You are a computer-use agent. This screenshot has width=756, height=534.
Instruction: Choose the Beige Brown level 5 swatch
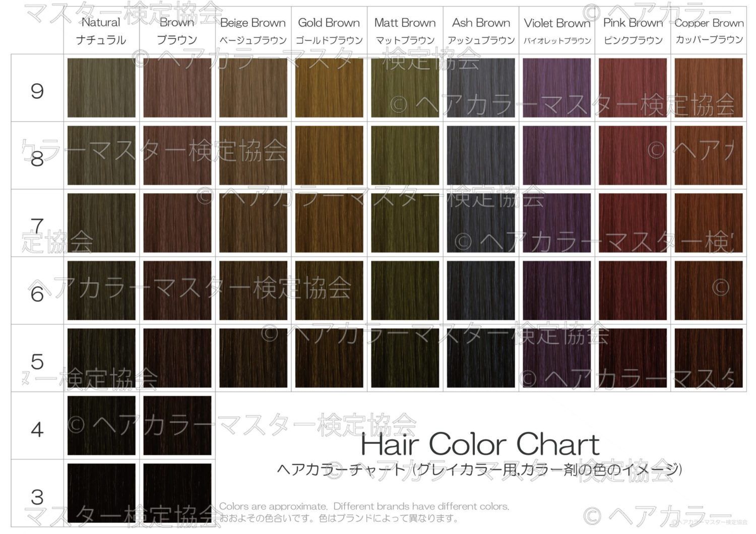tap(253, 358)
